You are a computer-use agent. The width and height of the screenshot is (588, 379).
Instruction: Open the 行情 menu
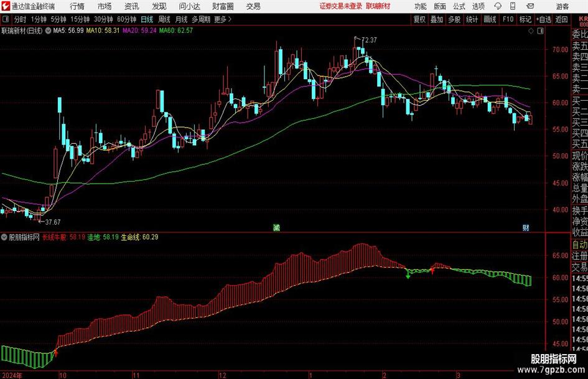[77, 6]
